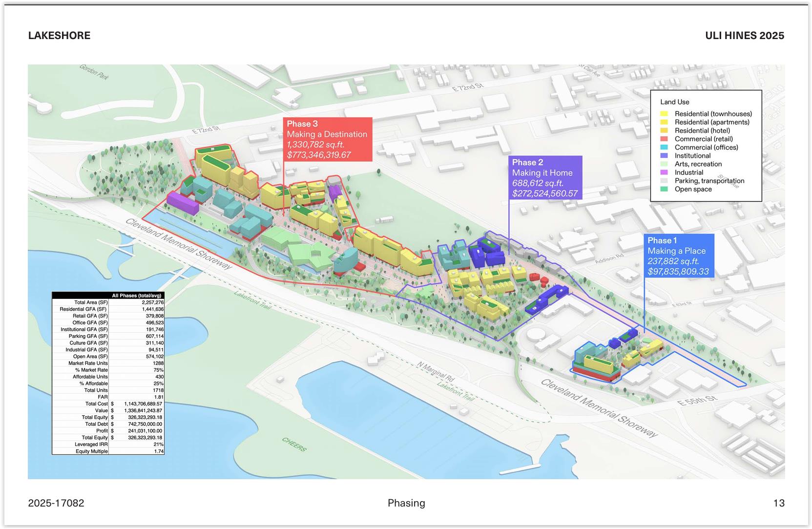Screen dimensions: 812x529
Task: Click the 'Phase 3' callout heading
Action: (302, 124)
